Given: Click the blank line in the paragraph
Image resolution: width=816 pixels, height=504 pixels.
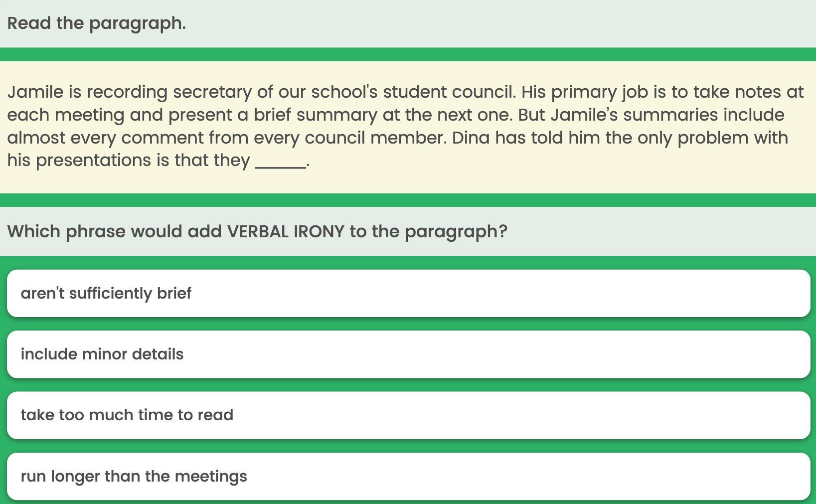Looking at the screenshot, I should (280, 163).
